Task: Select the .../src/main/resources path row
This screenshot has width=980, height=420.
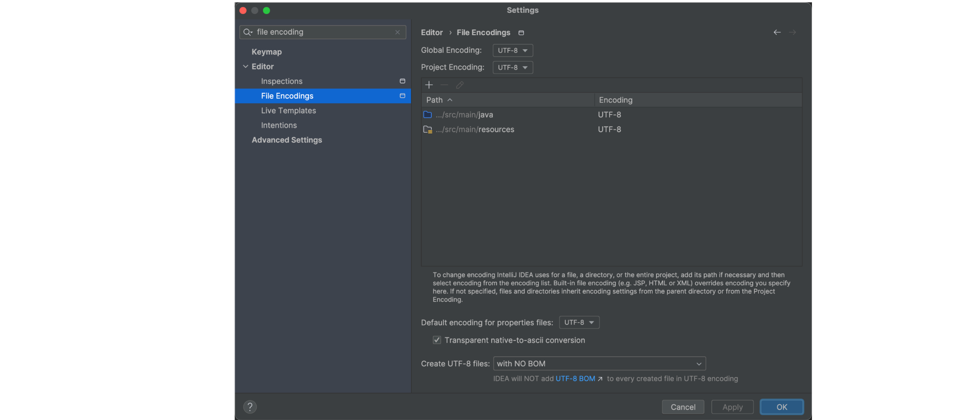Action: pyautogui.click(x=612, y=129)
